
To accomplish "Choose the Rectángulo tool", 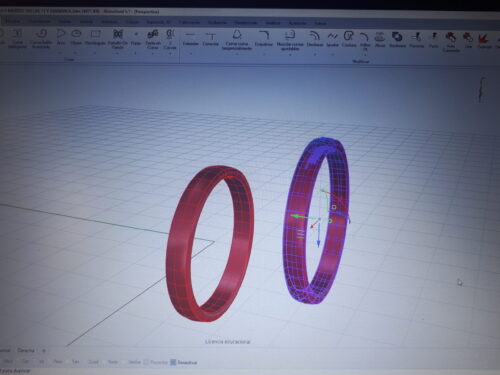I will click(x=95, y=37).
